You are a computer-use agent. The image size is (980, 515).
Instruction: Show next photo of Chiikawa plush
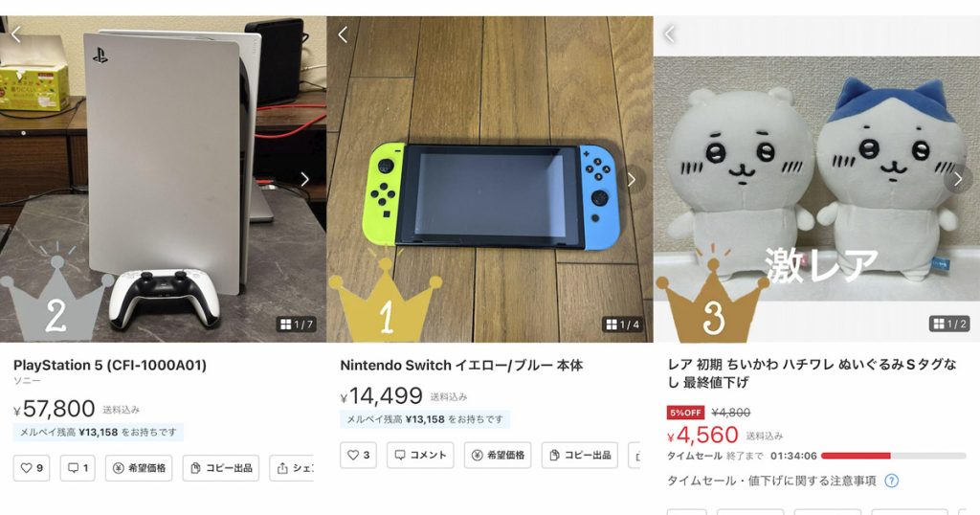(958, 179)
